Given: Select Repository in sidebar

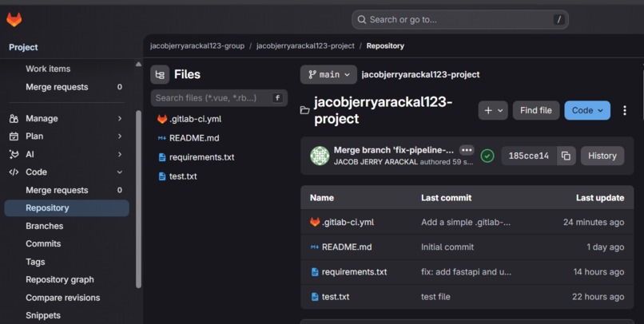Looking at the screenshot, I should pos(66,208).
